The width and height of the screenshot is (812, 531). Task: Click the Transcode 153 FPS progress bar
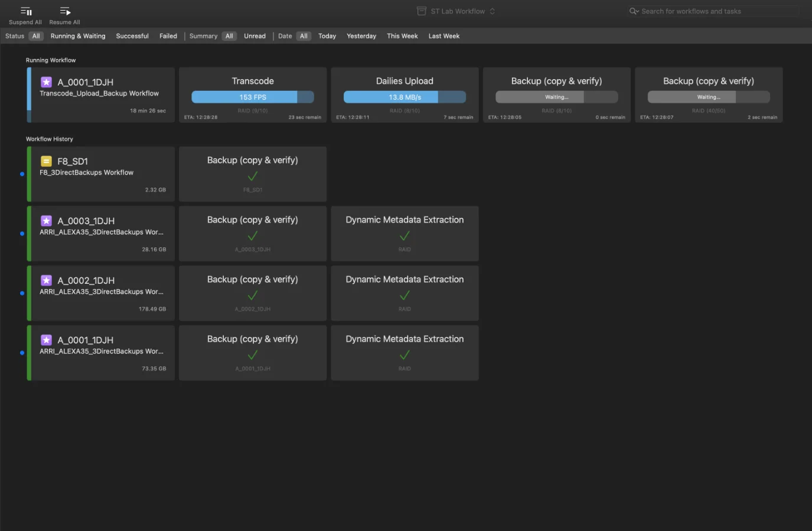(253, 97)
